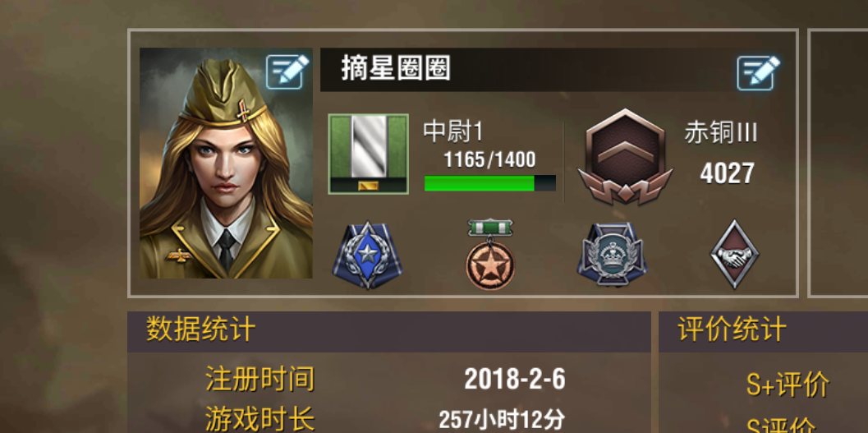Select the handshake diamond medal
The height and width of the screenshot is (433, 868).
click(734, 255)
